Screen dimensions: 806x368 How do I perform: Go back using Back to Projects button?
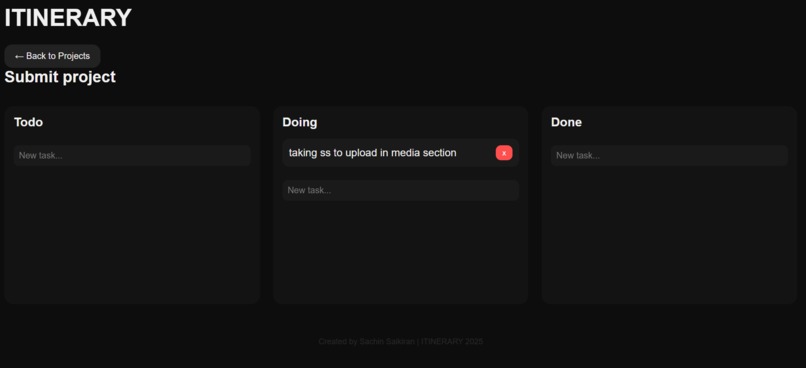pos(52,56)
